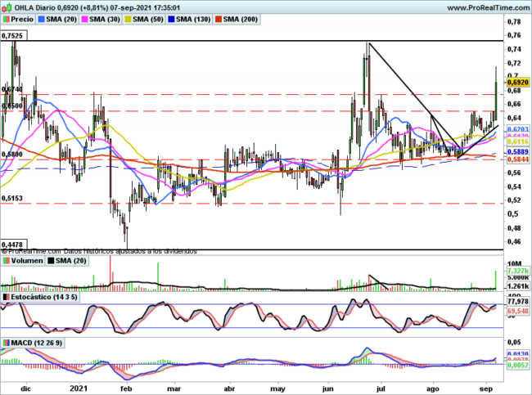This screenshot has width=532, height=395.
Task: Click the SMA (20) label in the Volumen panel
Action: pos(71,260)
